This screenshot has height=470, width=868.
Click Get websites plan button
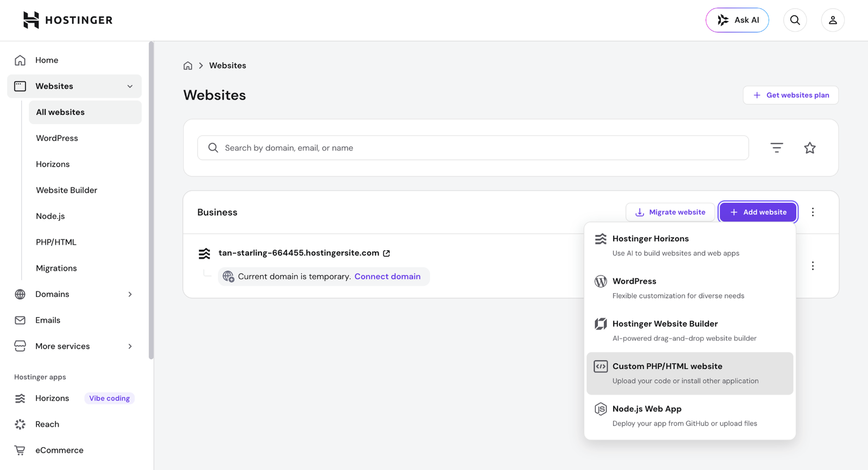[x=791, y=95]
